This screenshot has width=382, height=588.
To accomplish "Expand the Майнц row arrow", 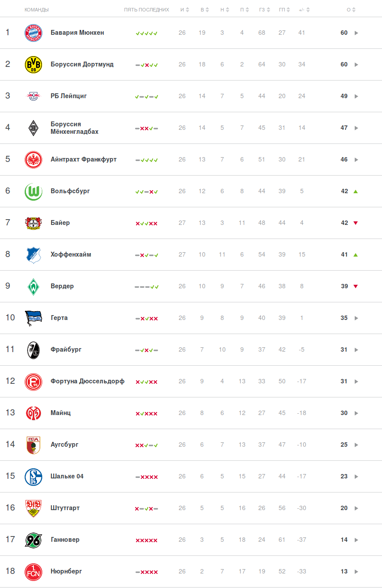I will [356, 413].
